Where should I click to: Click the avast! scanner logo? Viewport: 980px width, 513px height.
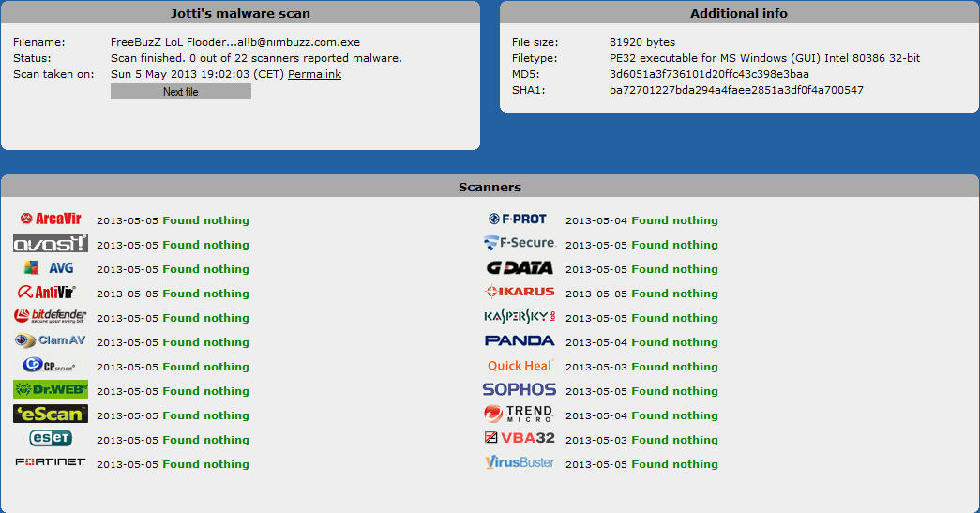point(51,243)
